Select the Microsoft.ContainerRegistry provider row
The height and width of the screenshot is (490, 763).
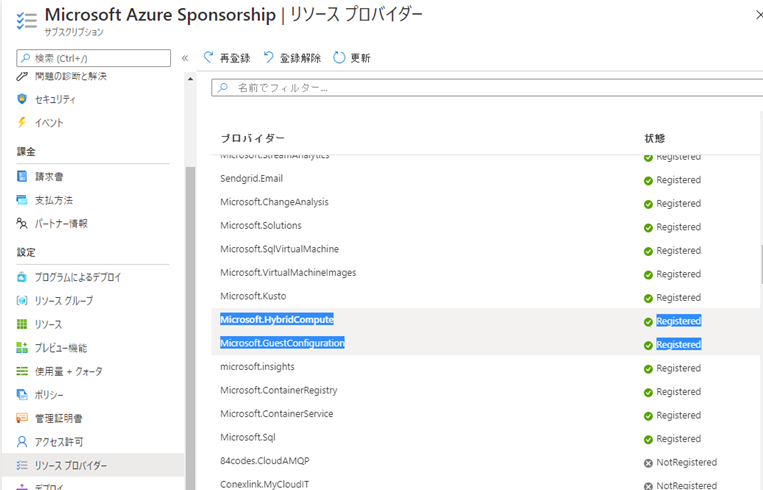point(486,390)
